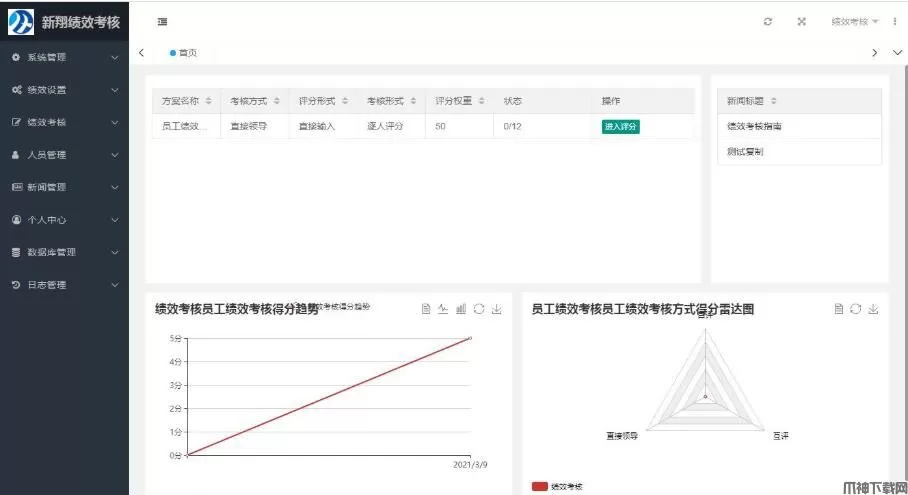Screen dimensions: 908x495
Task: Download trend chart as image
Action: (497, 309)
